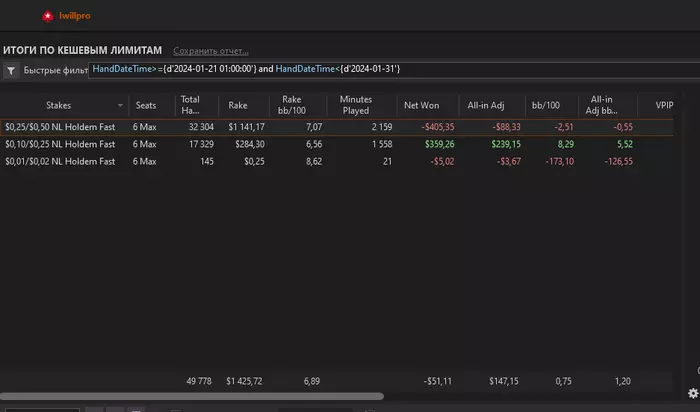
Task: Sort by the Seats column header
Action: click(146, 105)
